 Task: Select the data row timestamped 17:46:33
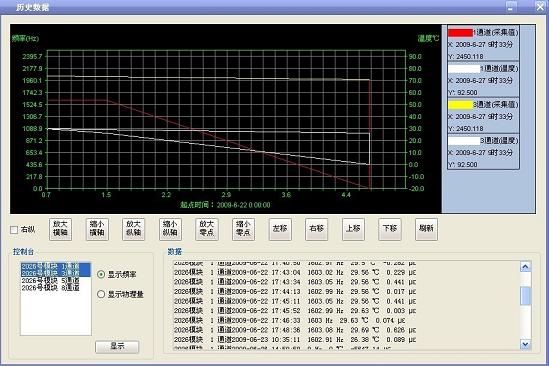coord(289,320)
